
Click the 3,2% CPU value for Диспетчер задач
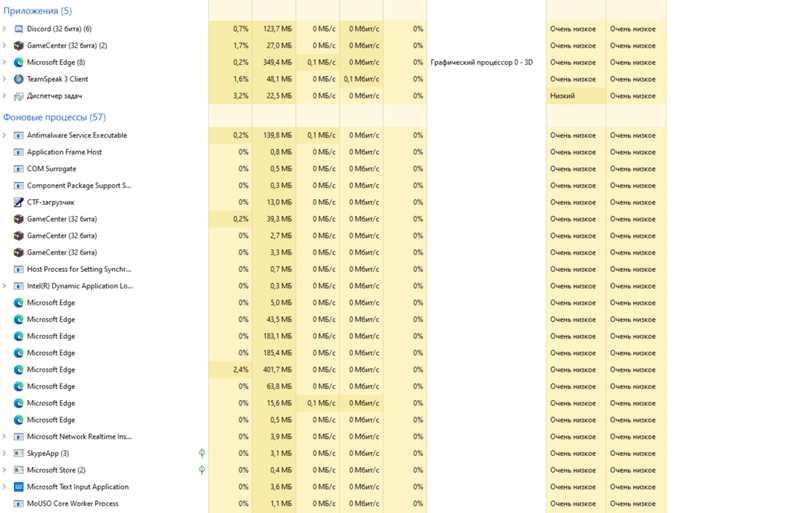240,96
